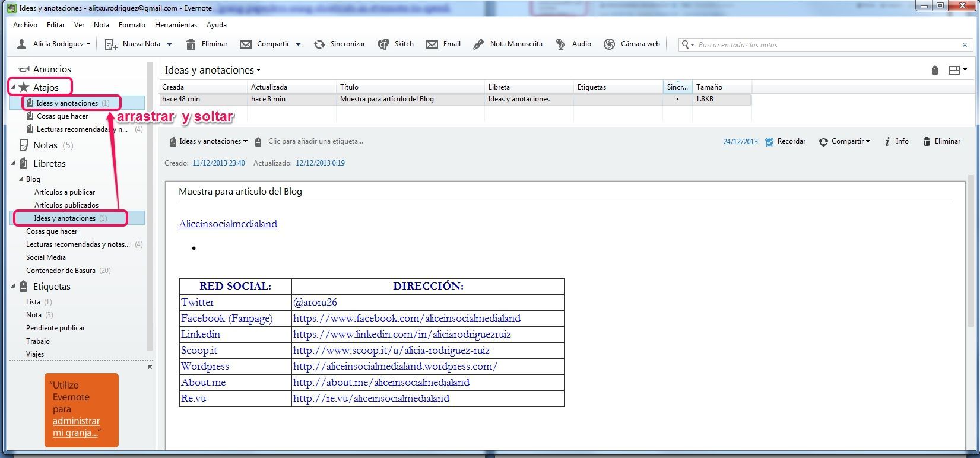Viewport: 980px width, 458px height.
Task: Click the 'administrar mi granja' ad link
Action: pos(76,427)
